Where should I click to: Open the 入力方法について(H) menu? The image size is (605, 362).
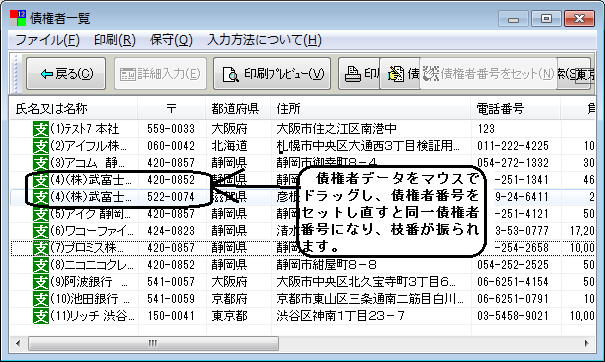click(x=264, y=40)
